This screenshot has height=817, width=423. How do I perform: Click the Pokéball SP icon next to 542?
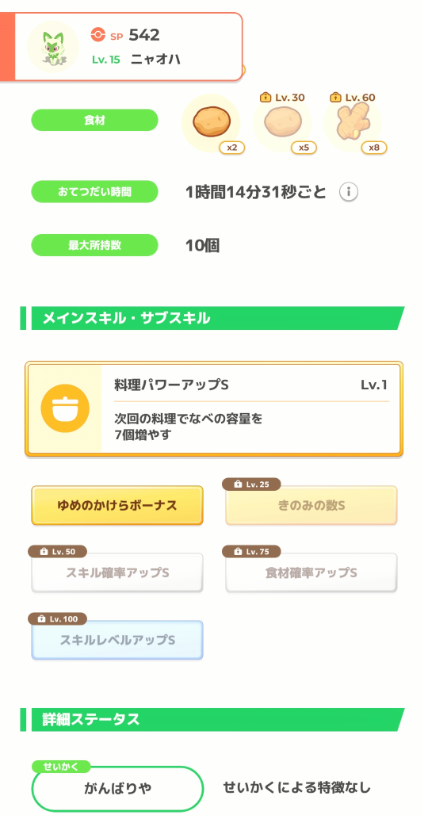click(98, 35)
